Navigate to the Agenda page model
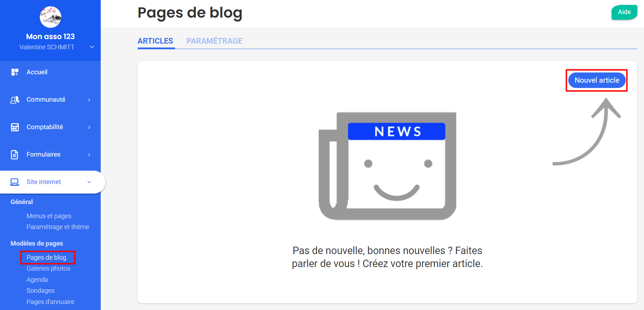 pyautogui.click(x=37, y=280)
